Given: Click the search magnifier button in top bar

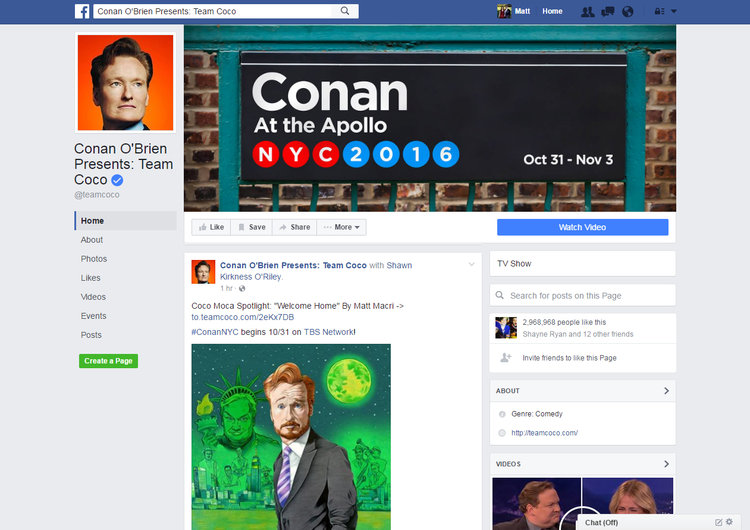Looking at the screenshot, I should click(345, 11).
